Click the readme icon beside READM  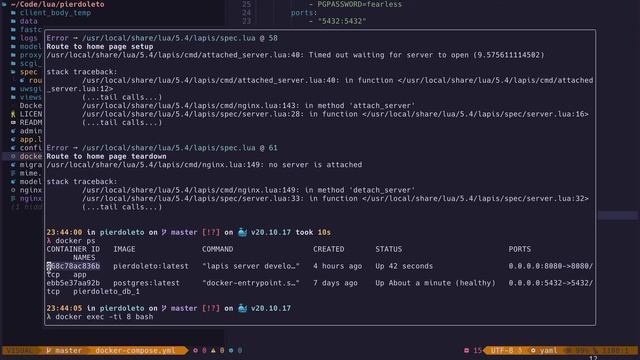pos(13,122)
